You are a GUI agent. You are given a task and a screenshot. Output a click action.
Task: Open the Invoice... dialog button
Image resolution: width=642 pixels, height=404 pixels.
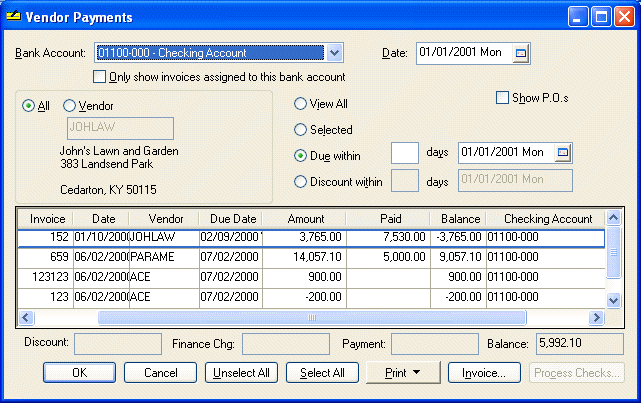[484, 372]
